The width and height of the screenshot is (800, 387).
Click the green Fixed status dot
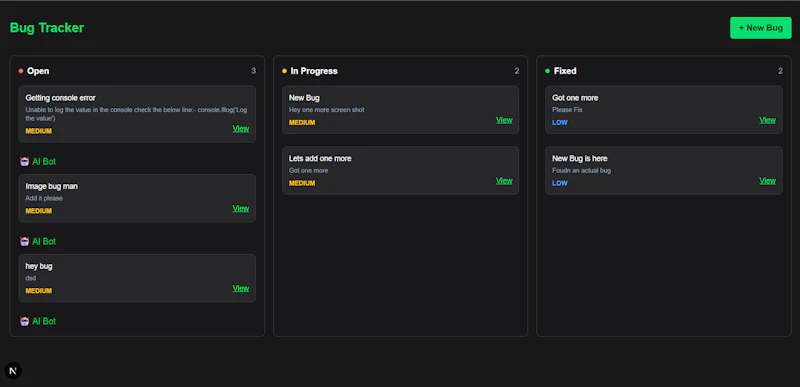pos(547,71)
